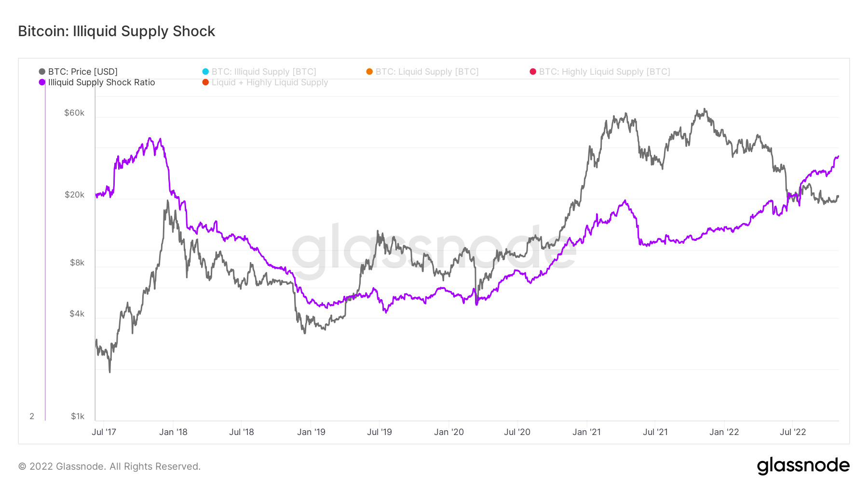This screenshot has width=868, height=488.
Task: Toggle BTC: Price [USD] series visibility
Action: (x=83, y=72)
